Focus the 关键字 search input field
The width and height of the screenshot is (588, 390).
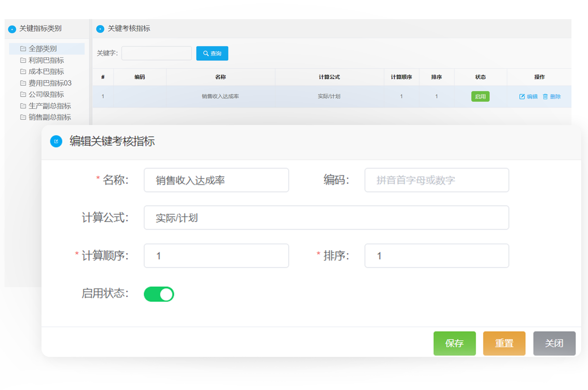pyautogui.click(x=157, y=53)
